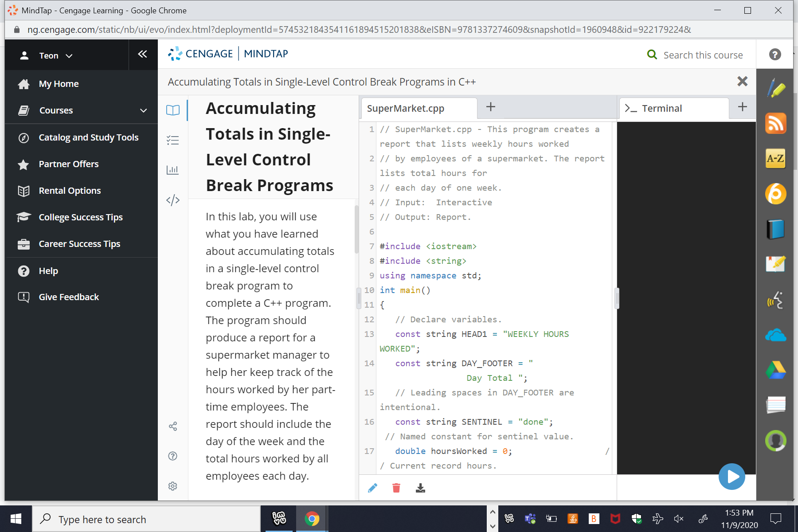Launch the ReadSpeaker text-to-speech tool
Image resolution: width=798 pixels, height=532 pixels.
(775, 300)
